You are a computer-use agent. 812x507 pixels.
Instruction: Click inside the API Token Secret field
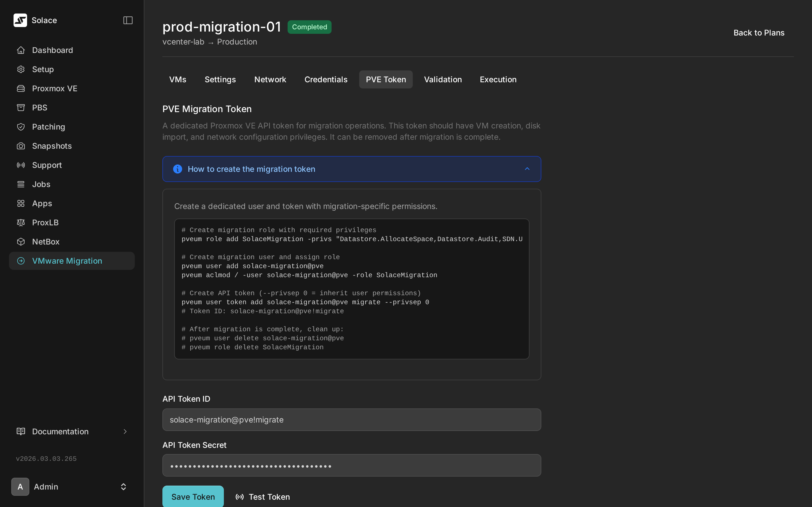[351, 465]
